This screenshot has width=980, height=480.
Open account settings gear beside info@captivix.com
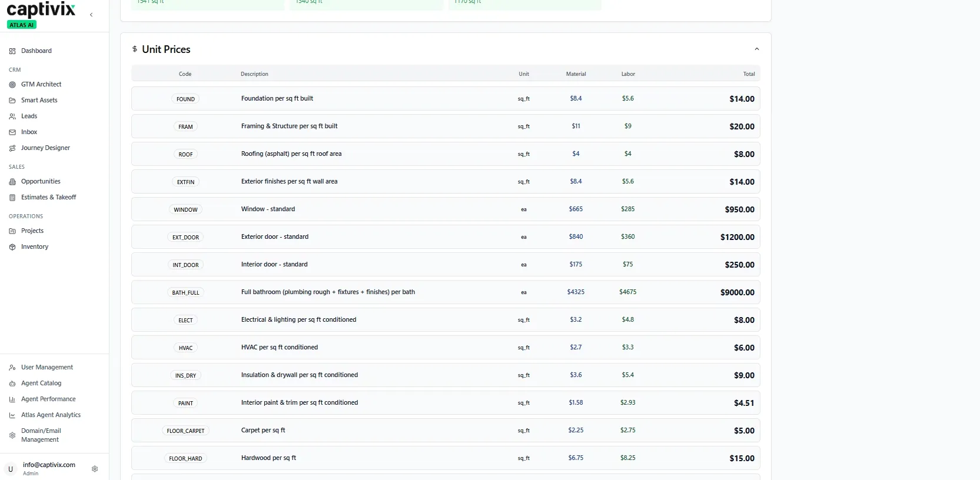pos(95,469)
